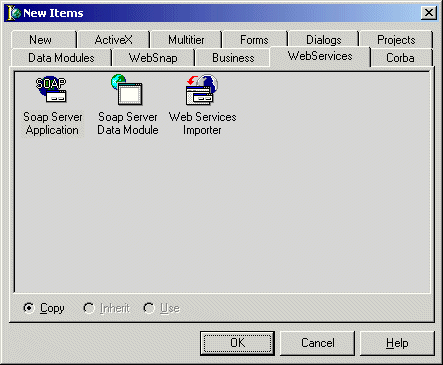
Task: Select the Soap Server Data Module icon
Action: (x=127, y=89)
